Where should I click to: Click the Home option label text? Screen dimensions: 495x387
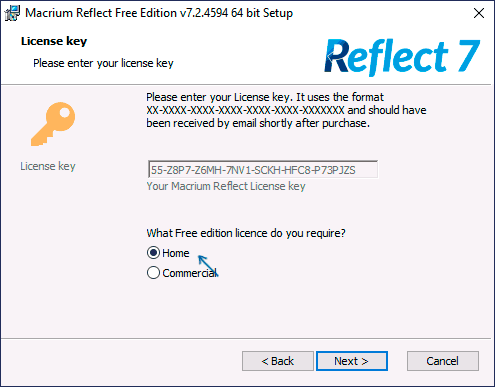coord(176,253)
